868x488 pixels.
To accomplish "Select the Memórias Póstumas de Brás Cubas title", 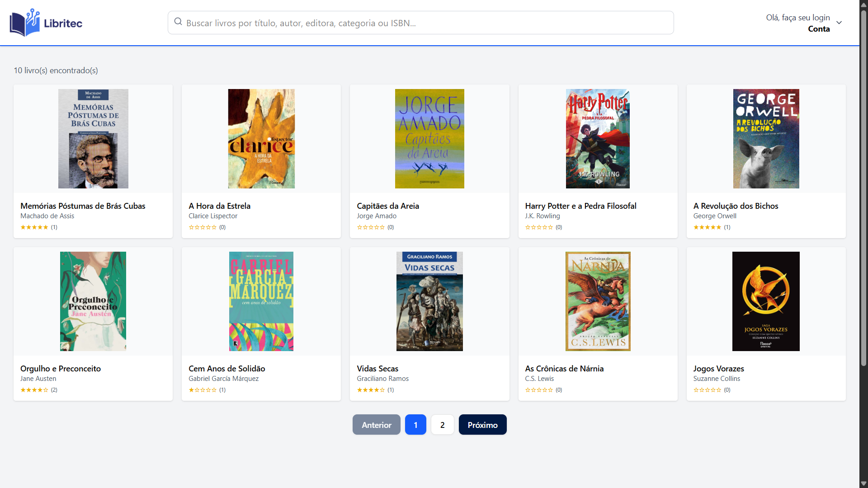I will pyautogui.click(x=83, y=206).
